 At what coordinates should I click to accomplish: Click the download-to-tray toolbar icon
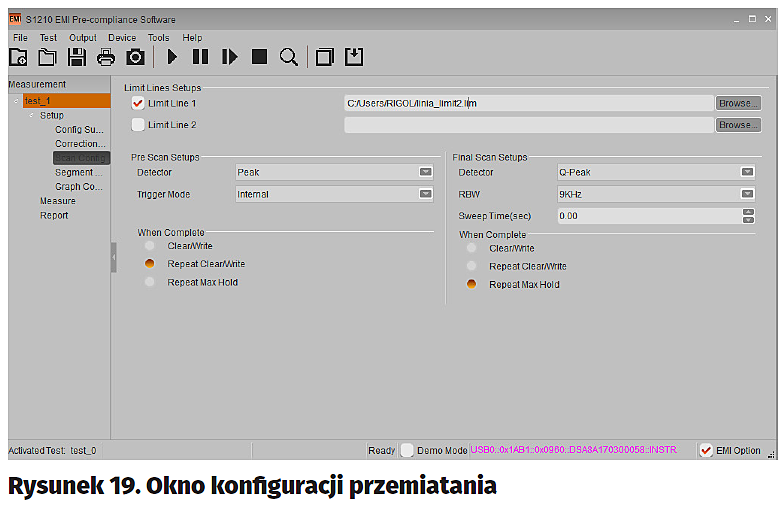click(x=353, y=57)
